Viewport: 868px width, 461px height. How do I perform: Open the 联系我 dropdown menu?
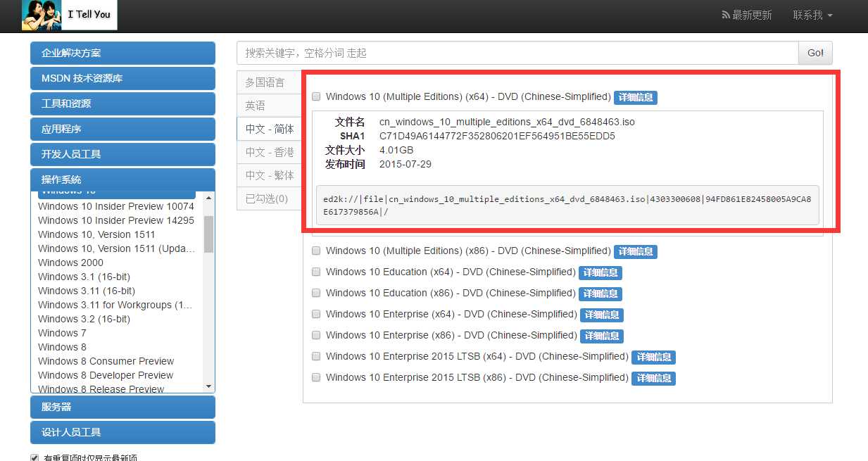coord(812,15)
